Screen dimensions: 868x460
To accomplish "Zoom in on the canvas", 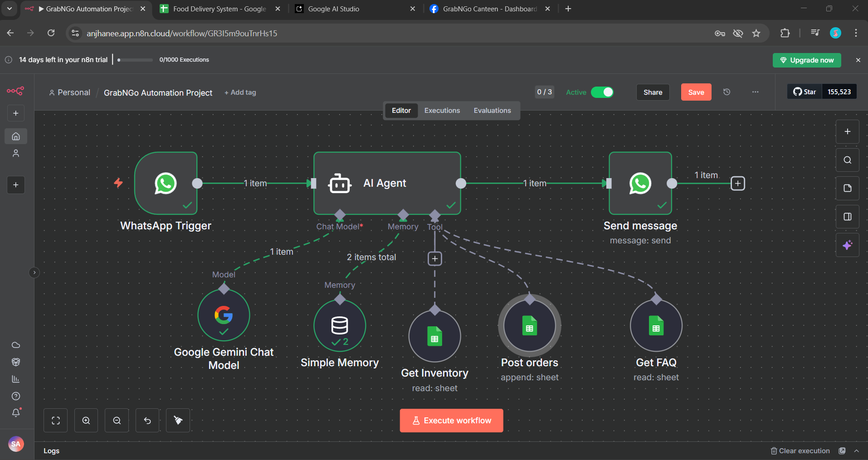I will click(x=86, y=420).
